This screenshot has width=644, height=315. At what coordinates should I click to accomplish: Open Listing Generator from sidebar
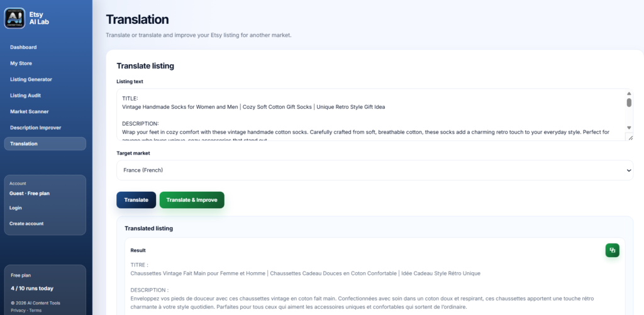click(x=31, y=79)
